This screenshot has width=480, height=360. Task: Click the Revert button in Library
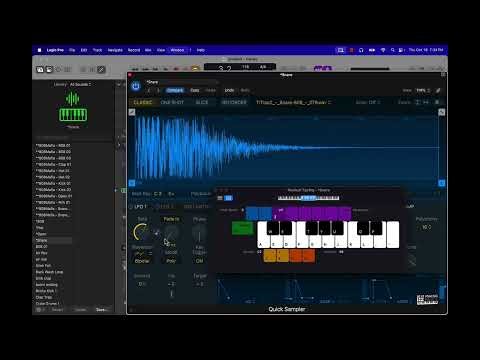[57, 310]
